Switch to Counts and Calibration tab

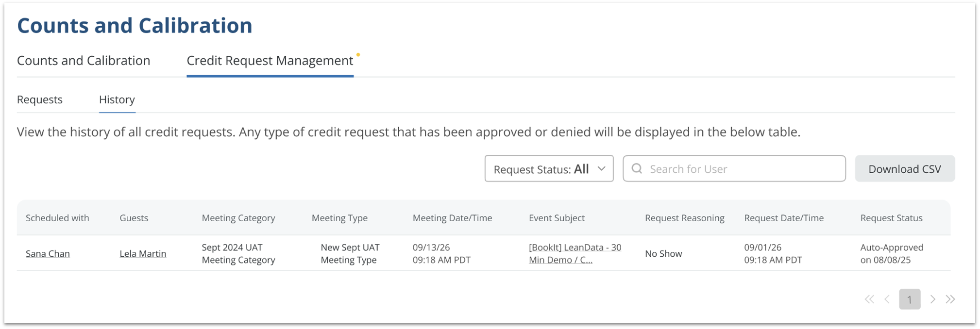[84, 61]
